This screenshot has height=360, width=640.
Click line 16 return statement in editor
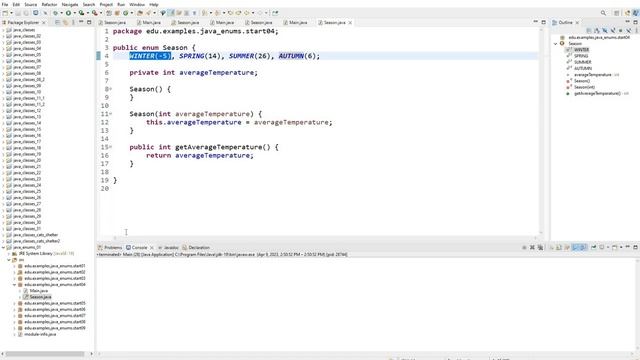200,156
